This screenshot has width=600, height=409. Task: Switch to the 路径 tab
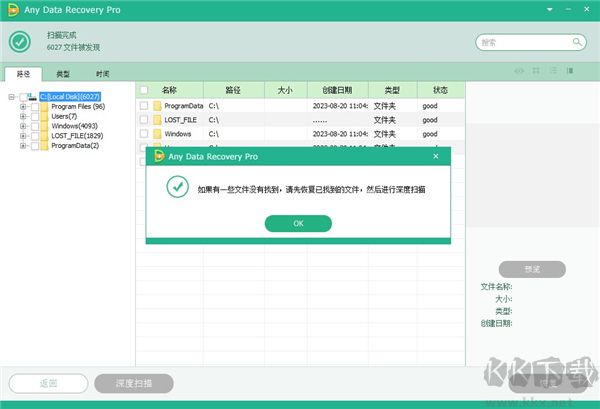click(23, 74)
